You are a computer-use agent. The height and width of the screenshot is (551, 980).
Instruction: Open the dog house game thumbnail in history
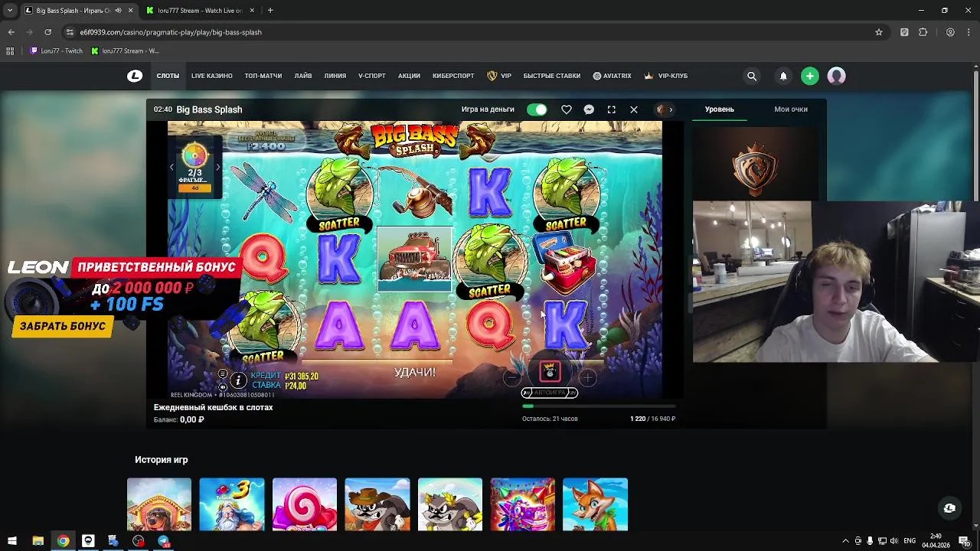[x=159, y=504]
